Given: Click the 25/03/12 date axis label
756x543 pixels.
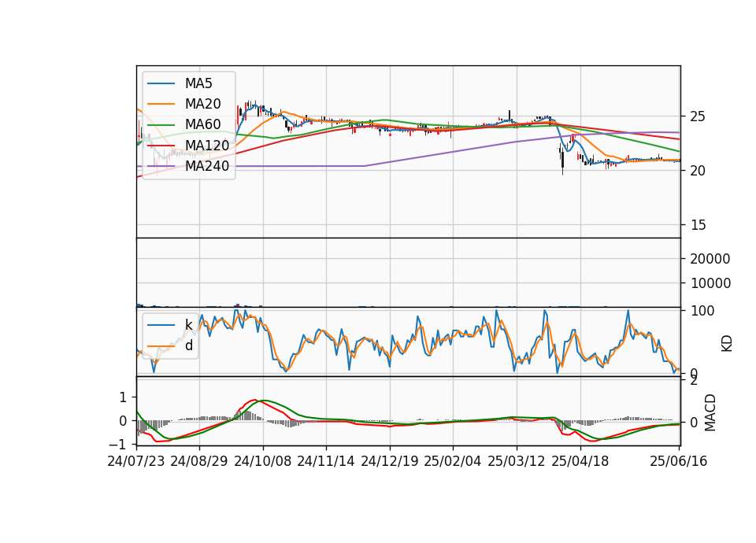Looking at the screenshot, I should (517, 461).
